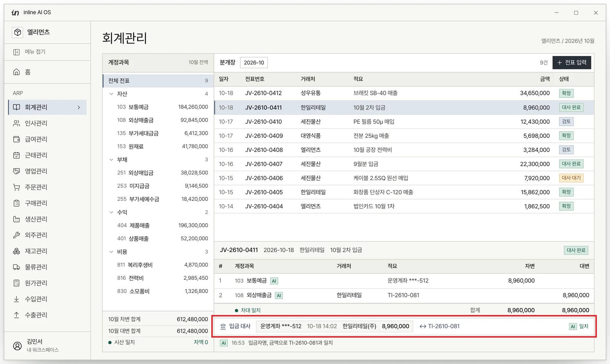Viewport: 610px width, 364px height.
Task: Open 영업관리 handshake icon
Action: (16, 171)
